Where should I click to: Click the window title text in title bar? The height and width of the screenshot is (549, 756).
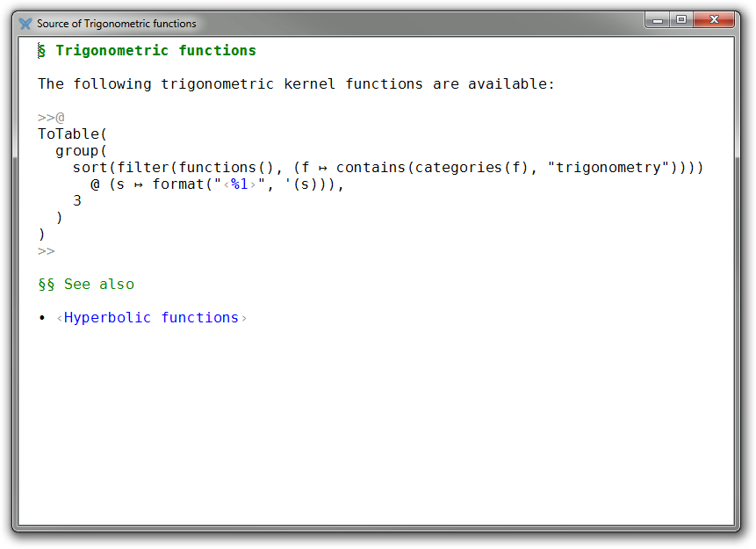(117, 24)
